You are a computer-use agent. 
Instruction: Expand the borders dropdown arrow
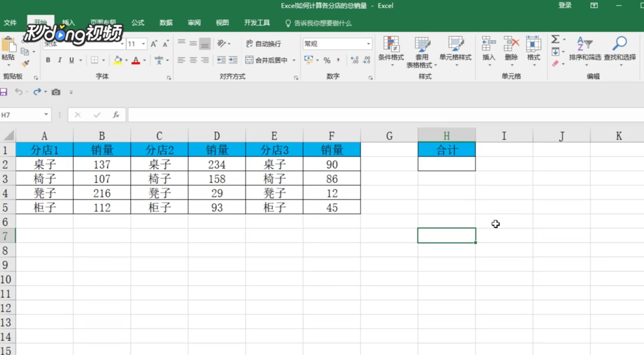pyautogui.click(x=103, y=60)
